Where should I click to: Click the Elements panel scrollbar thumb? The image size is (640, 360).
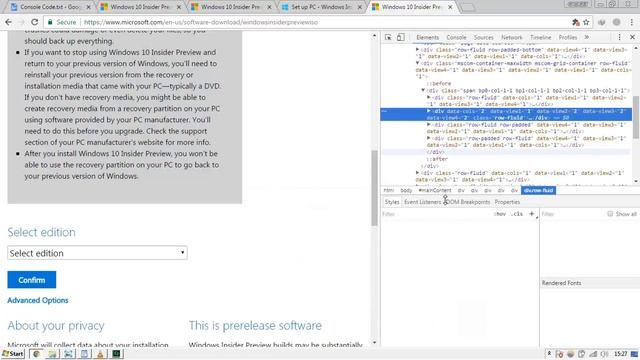pyautogui.click(x=636, y=117)
